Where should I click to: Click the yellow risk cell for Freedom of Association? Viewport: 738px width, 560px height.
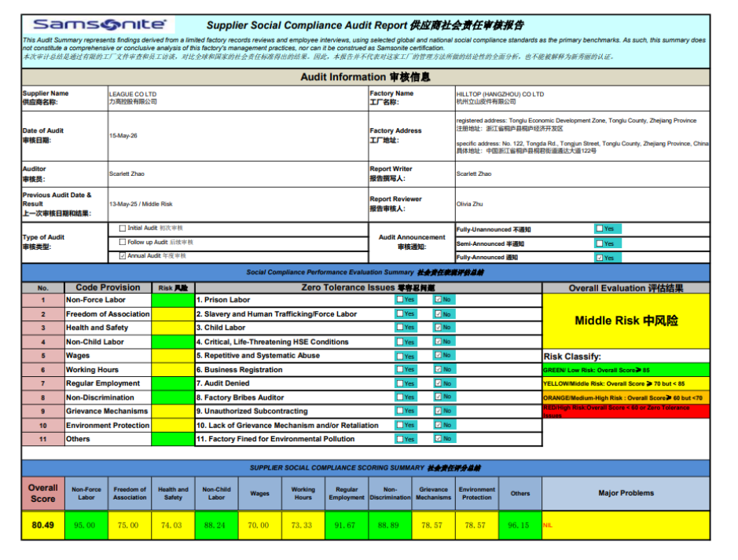tap(173, 314)
